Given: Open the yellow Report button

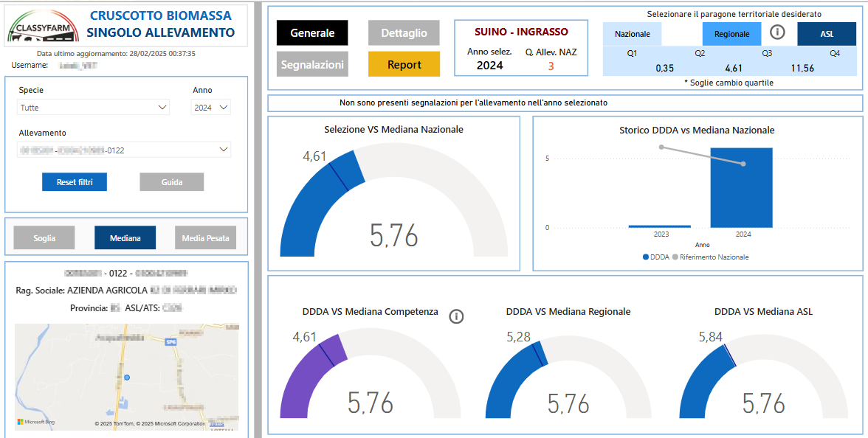Looking at the screenshot, I should (x=404, y=64).
